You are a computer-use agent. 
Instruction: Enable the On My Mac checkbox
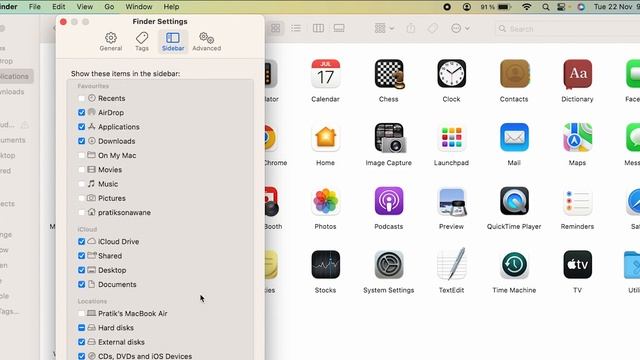pyautogui.click(x=81, y=156)
